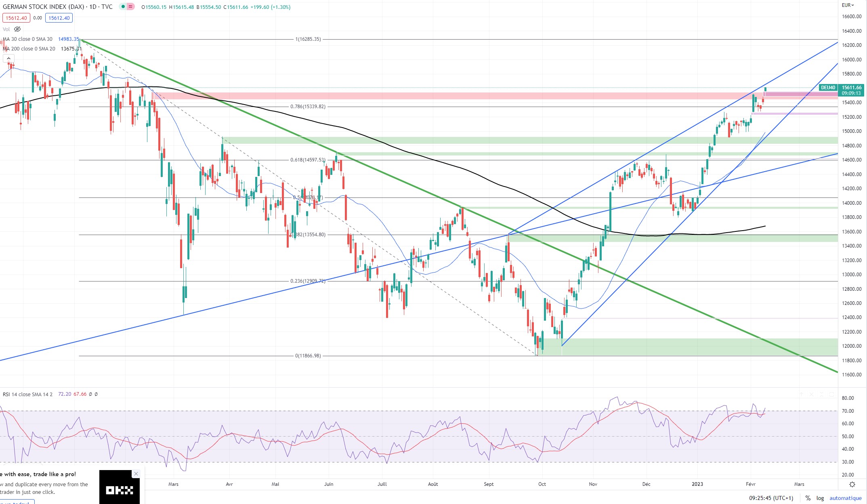This screenshot has width=867, height=504.
Task: Select the RSI 14 close indicator label
Action: click(27, 394)
